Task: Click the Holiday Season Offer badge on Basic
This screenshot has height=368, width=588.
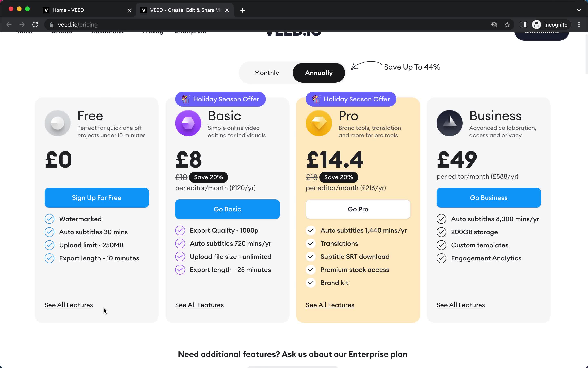Action: point(220,99)
